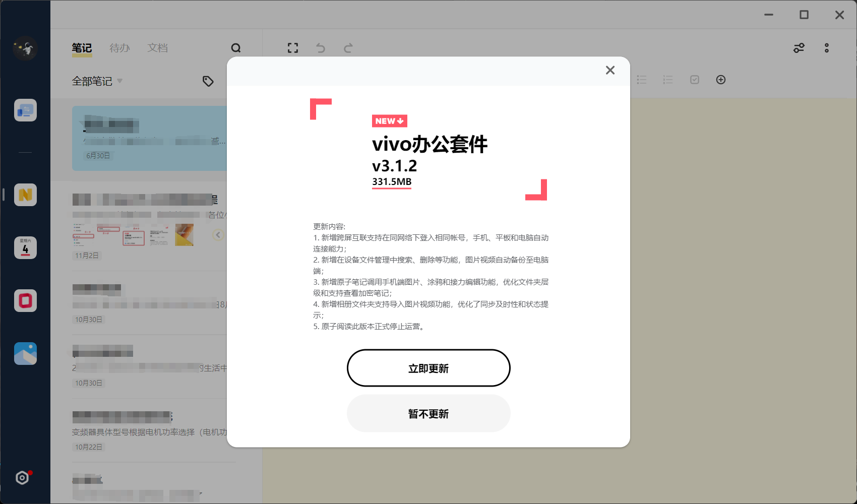This screenshot has height=504, width=857.
Task: Open the yellow image thumbnail in 11月2日 note
Action: coord(185,235)
